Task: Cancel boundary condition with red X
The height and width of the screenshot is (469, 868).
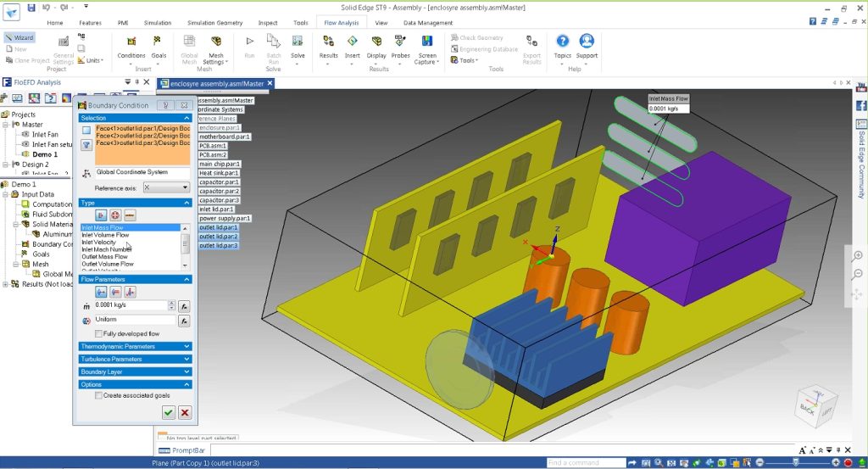Action: [x=185, y=412]
